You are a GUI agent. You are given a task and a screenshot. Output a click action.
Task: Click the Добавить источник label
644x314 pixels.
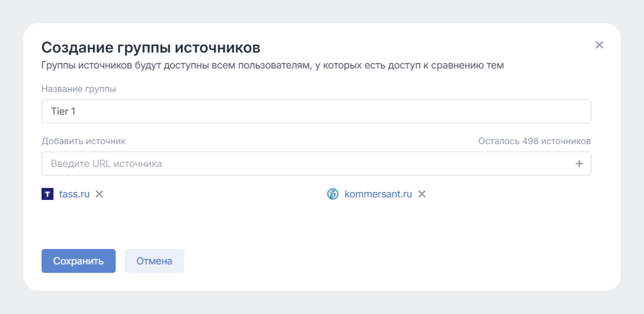click(83, 141)
